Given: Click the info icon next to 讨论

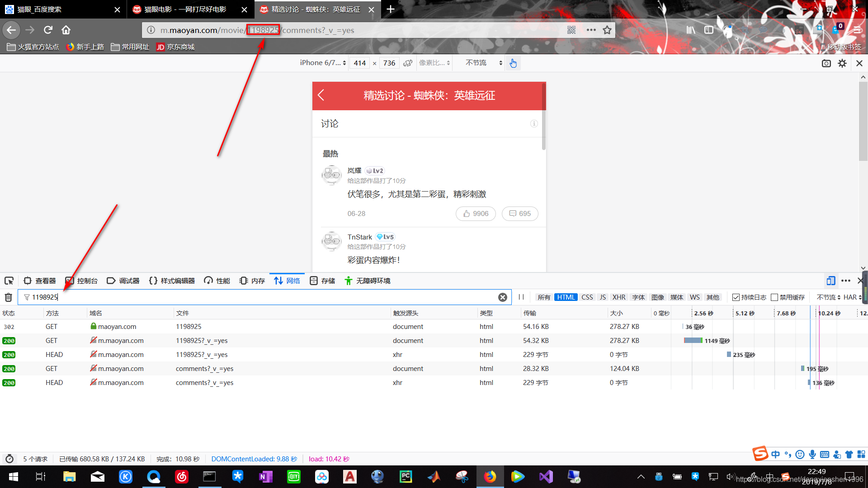Looking at the screenshot, I should coord(534,123).
